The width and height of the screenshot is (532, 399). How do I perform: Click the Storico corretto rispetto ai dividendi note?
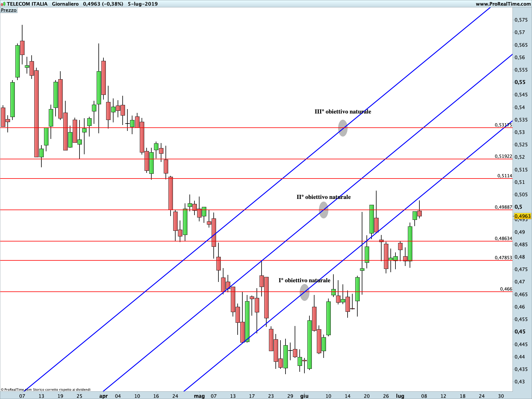pyautogui.click(x=62, y=390)
